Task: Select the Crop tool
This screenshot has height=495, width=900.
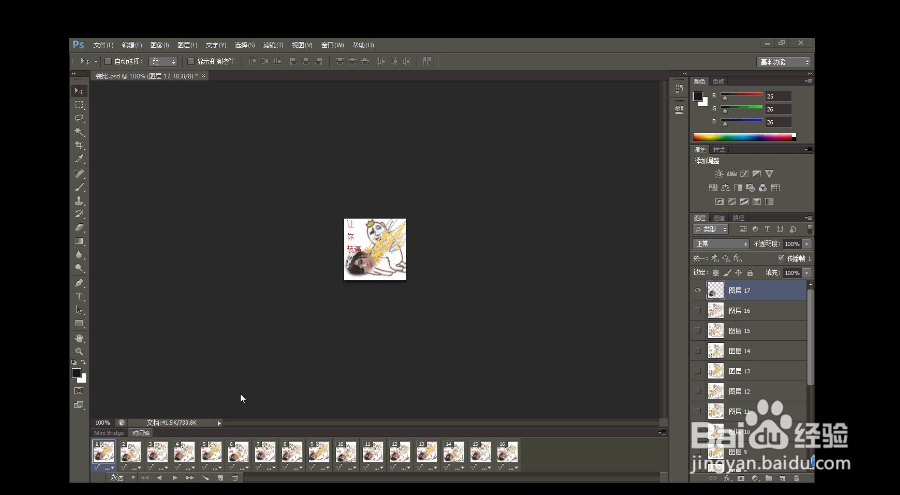Action: pos(79,146)
